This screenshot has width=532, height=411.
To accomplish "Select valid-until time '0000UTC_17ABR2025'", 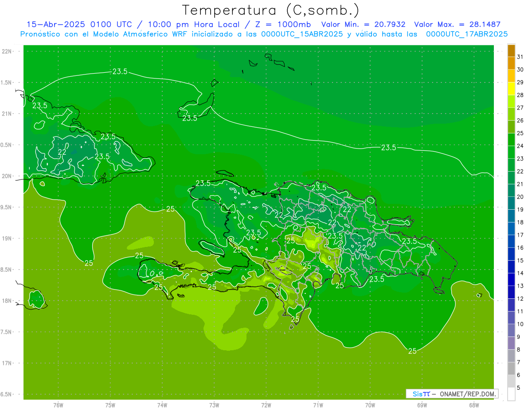I will [x=466, y=34].
